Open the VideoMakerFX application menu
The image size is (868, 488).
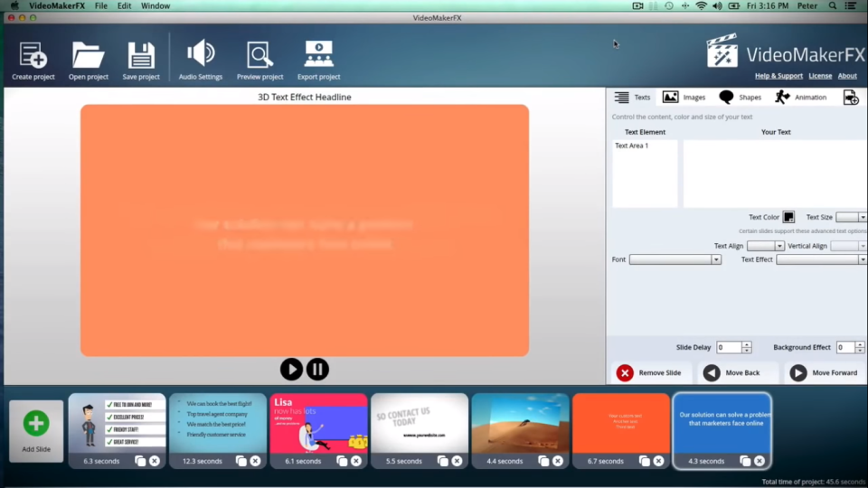coord(57,5)
